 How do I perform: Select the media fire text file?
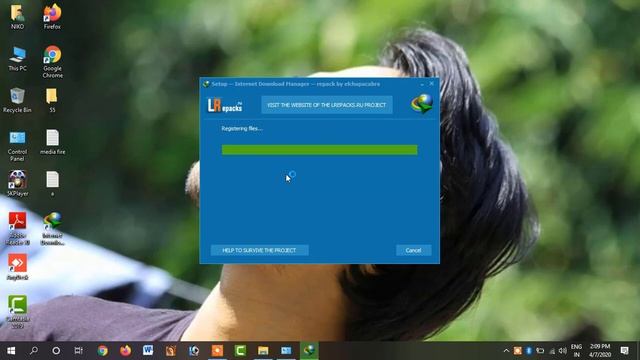[52, 142]
